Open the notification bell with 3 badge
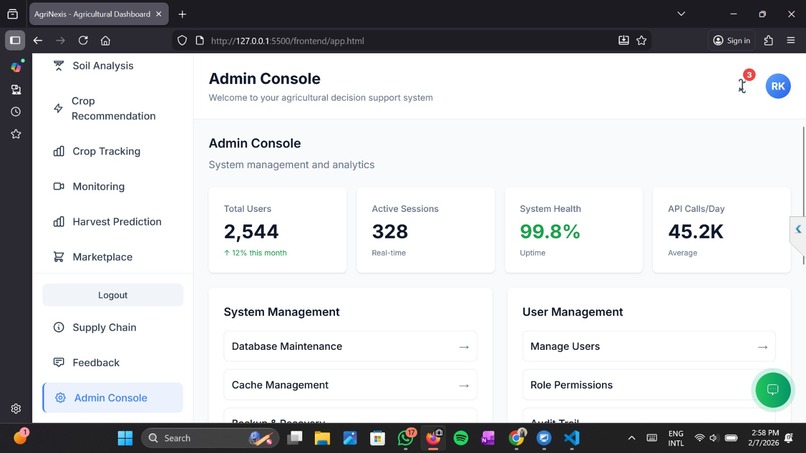Image resolution: width=806 pixels, height=453 pixels. (743, 84)
